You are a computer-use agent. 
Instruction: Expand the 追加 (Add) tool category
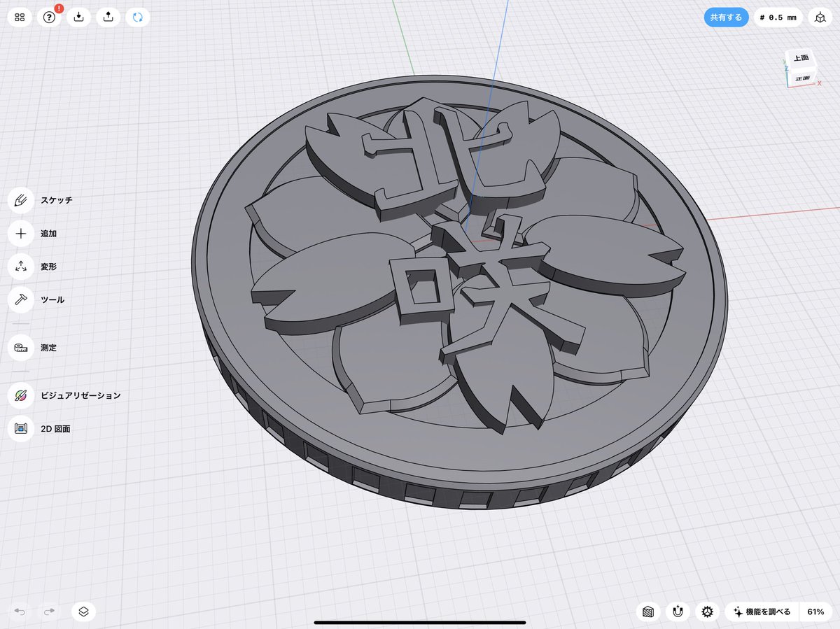tap(20, 233)
